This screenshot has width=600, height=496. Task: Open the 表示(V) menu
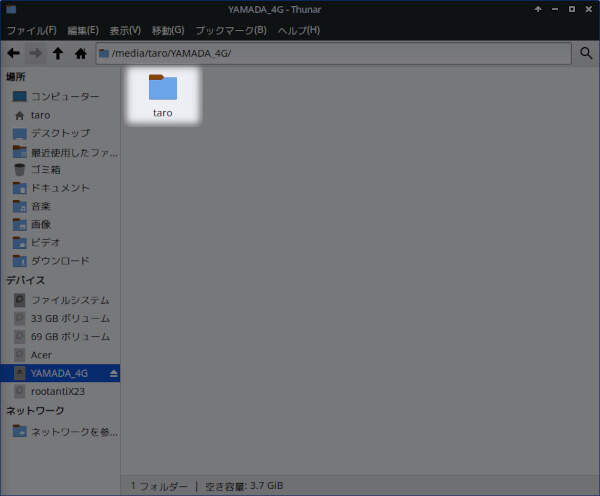(125, 30)
